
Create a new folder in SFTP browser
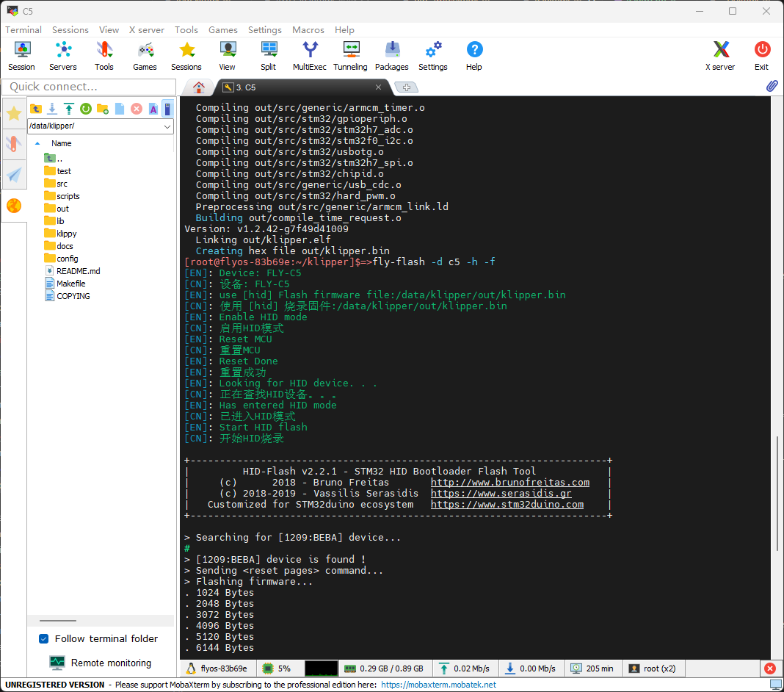pos(103,109)
